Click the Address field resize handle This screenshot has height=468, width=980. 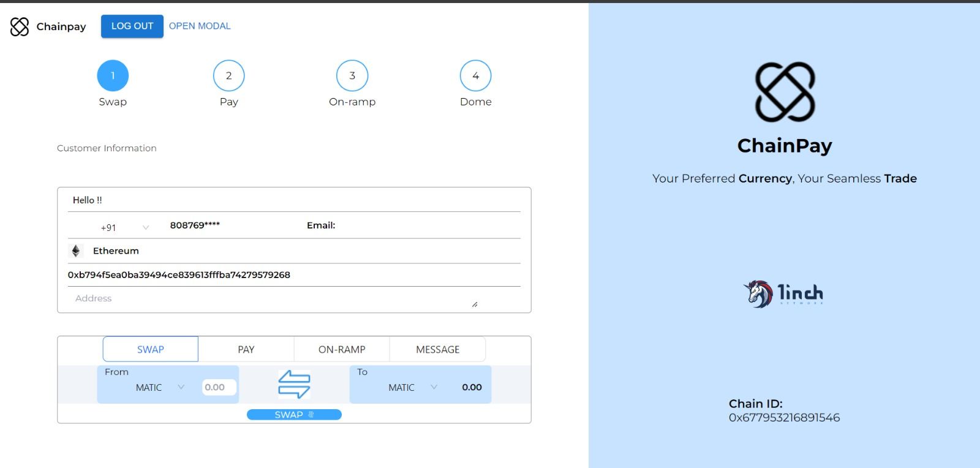475,304
